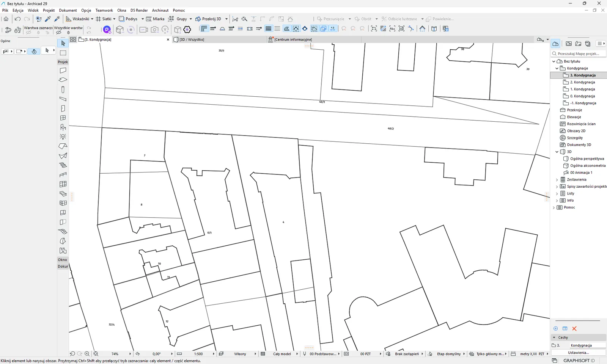Toggle the Wskaźniki guides button

pos(77,19)
